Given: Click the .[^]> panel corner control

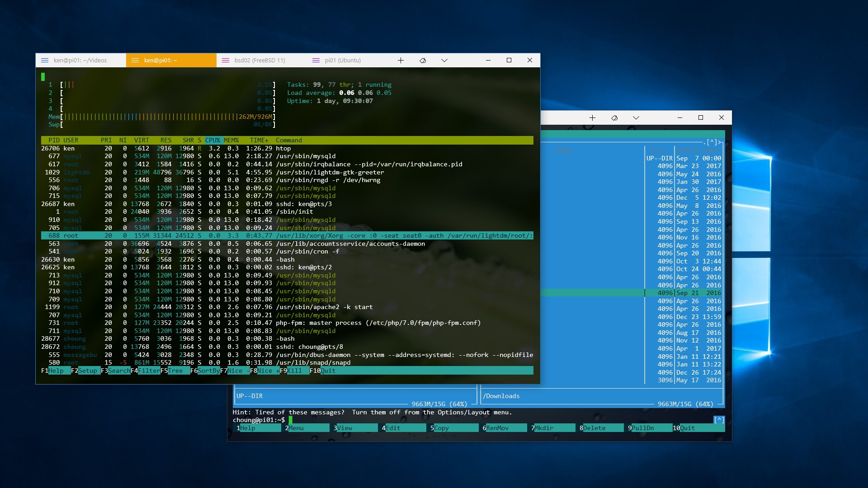Looking at the screenshot, I should 712,142.
